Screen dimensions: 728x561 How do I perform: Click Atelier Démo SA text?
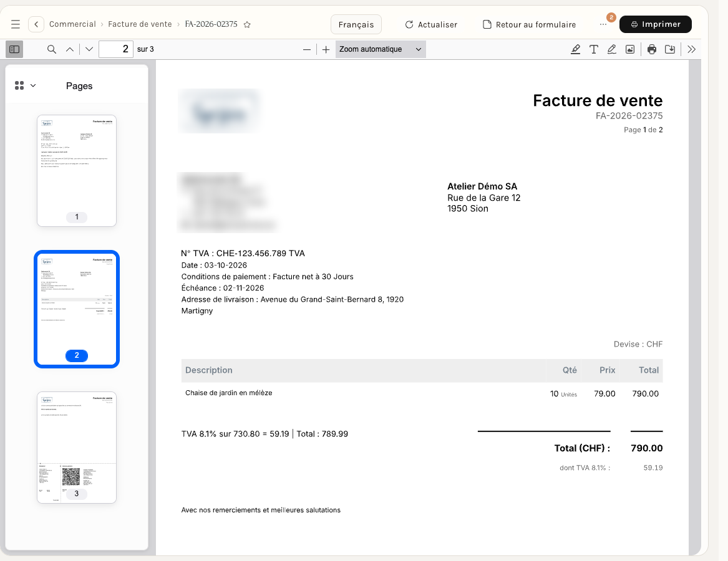(x=482, y=186)
